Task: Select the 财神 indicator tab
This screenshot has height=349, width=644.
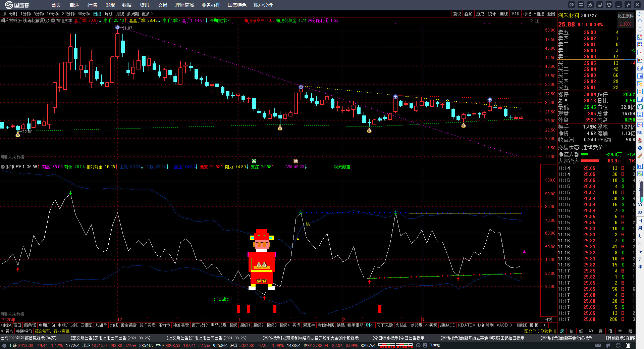Action: coord(370,325)
